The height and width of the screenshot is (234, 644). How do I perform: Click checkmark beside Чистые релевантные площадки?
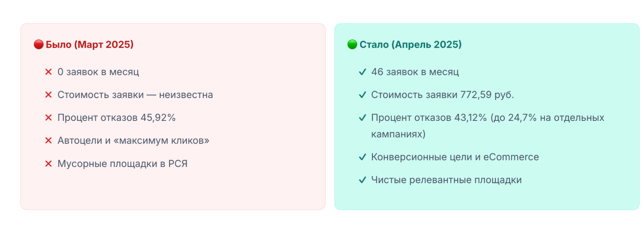[362, 180]
